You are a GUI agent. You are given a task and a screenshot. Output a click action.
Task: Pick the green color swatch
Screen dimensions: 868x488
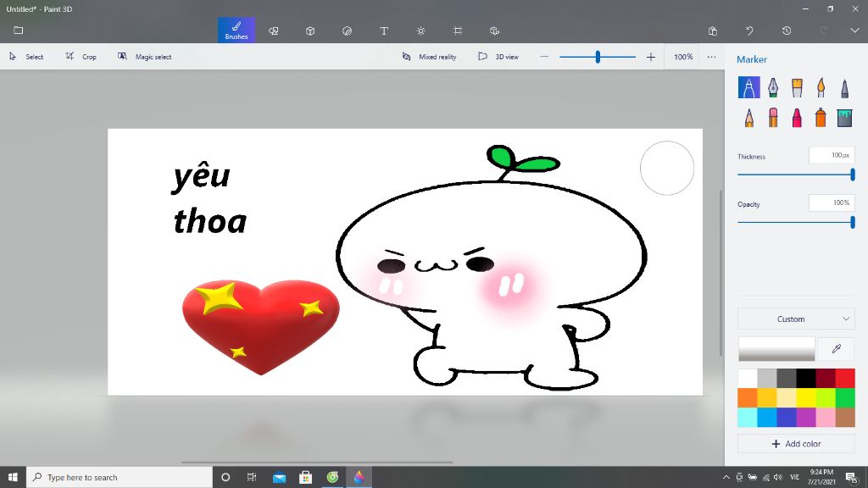[x=845, y=398]
